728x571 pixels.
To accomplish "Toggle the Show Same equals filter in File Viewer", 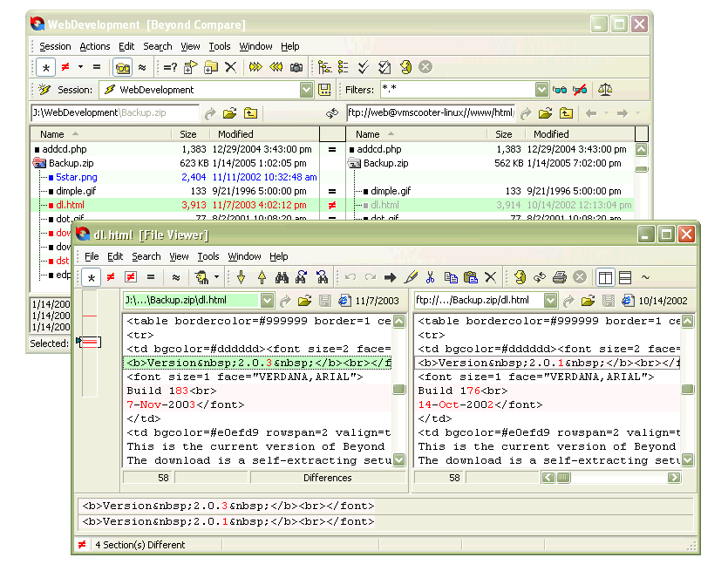I will (x=151, y=278).
